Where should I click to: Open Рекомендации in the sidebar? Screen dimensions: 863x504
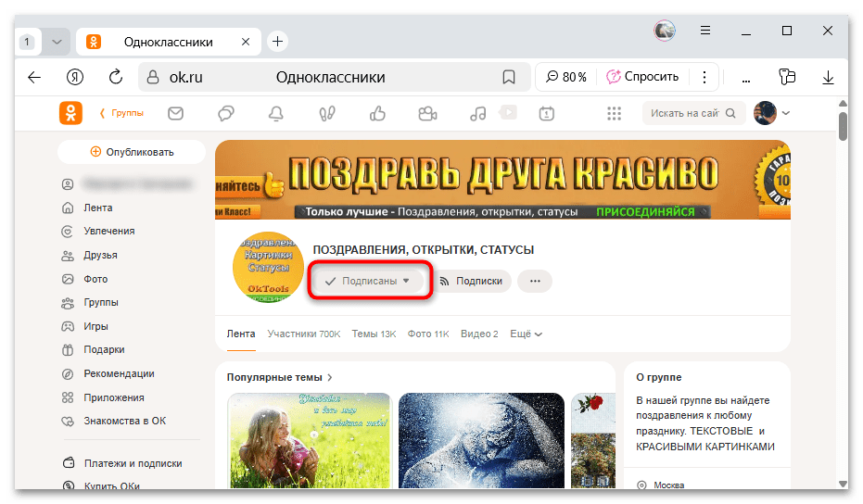tap(119, 373)
